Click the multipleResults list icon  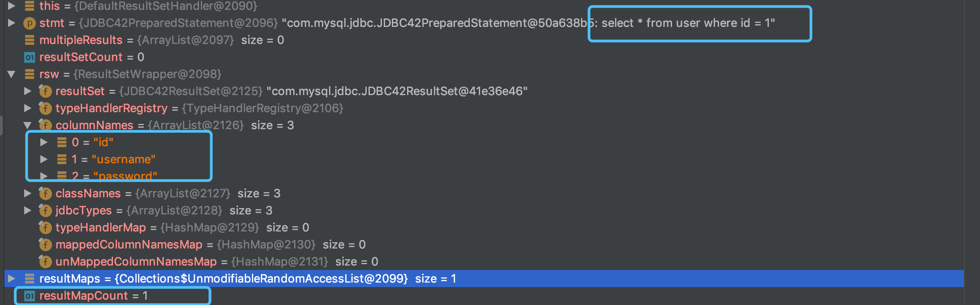(x=30, y=40)
